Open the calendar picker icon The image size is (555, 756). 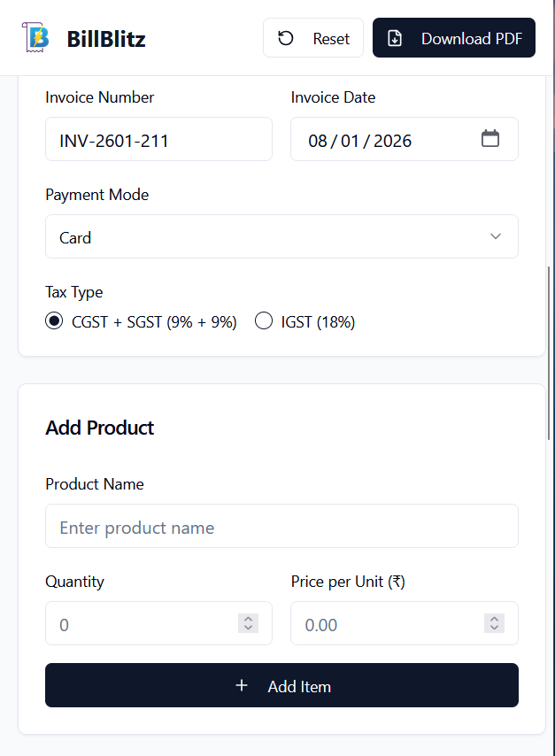[x=490, y=139]
